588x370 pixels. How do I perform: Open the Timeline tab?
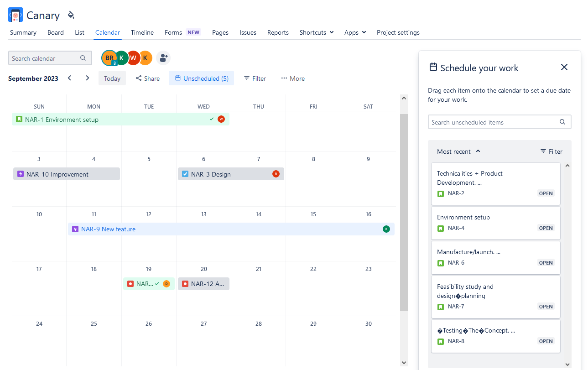click(142, 32)
